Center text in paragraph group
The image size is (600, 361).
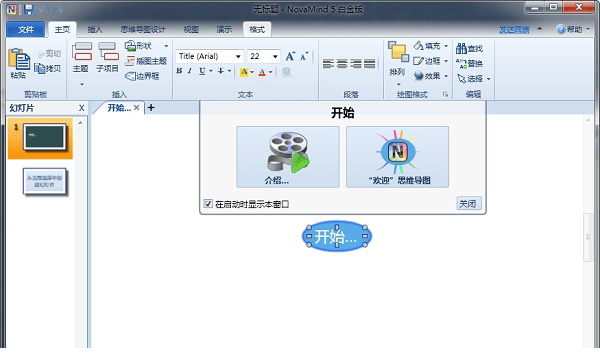(x=342, y=64)
